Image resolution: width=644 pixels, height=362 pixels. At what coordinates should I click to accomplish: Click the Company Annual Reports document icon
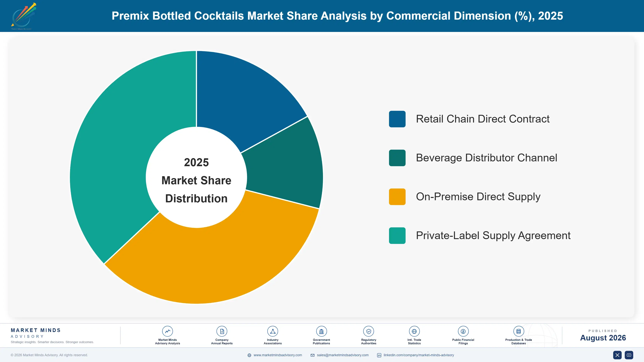click(222, 331)
